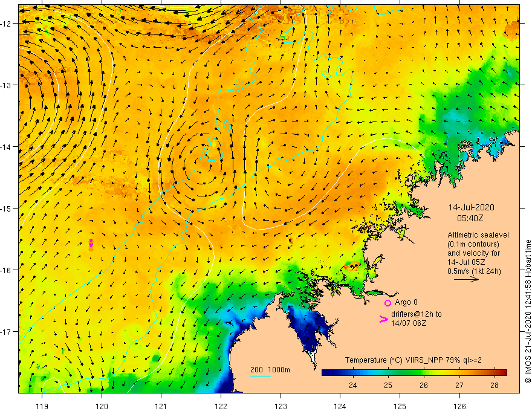Click longitude axis label 123

(x=281, y=406)
